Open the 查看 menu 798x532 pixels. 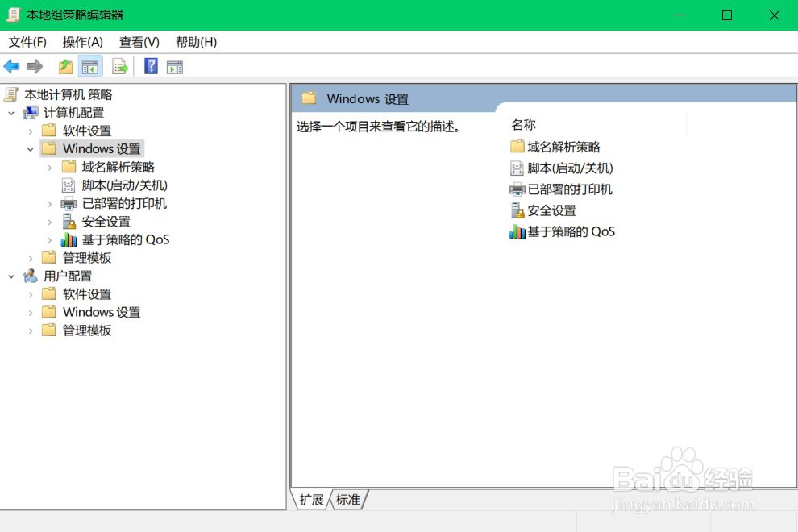[137, 42]
